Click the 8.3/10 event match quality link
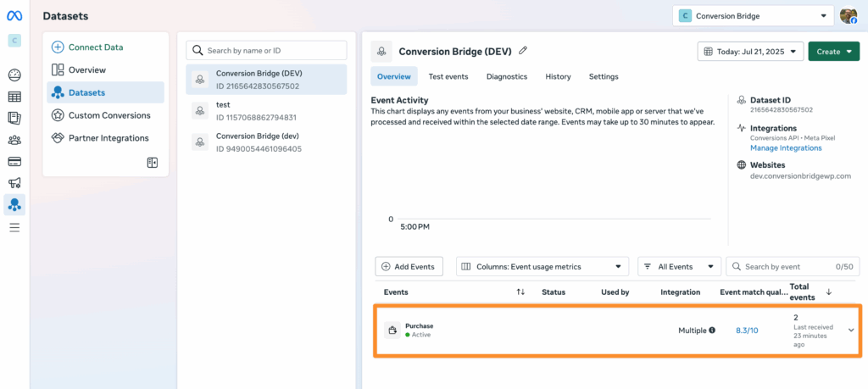The height and width of the screenshot is (389, 868). pos(747,331)
